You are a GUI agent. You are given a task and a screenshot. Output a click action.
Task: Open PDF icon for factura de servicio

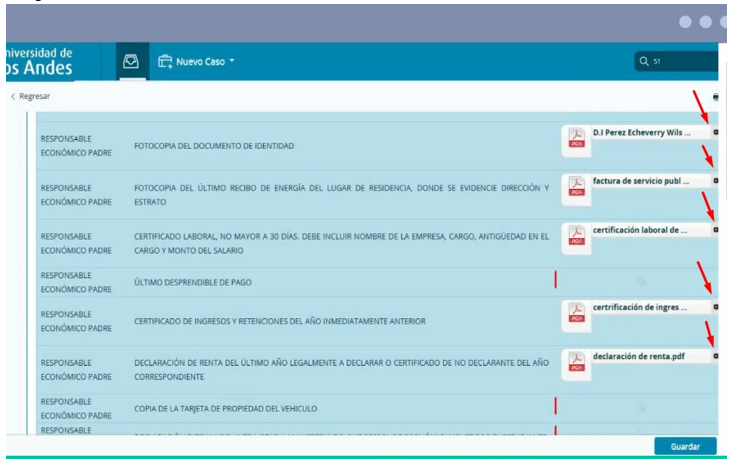576,187
